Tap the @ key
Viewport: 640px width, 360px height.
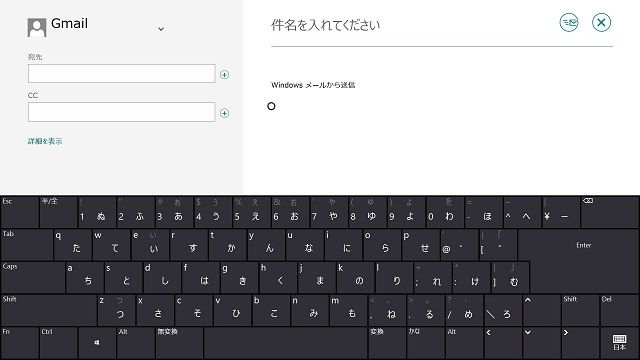point(459,244)
